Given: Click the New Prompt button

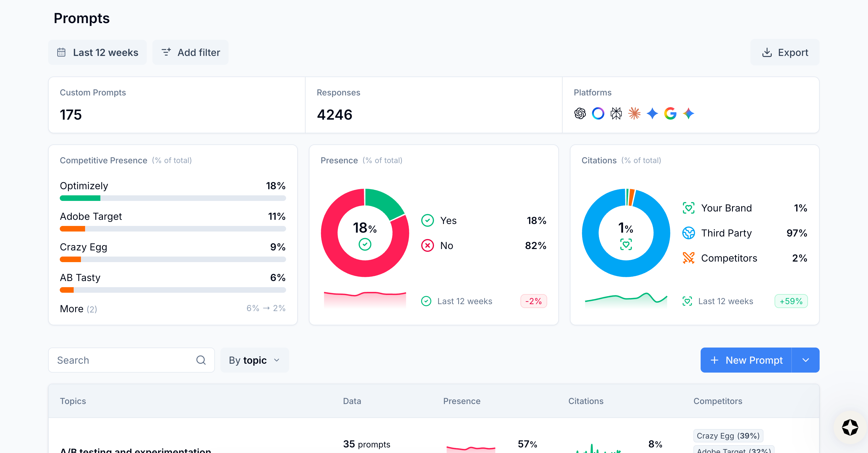Looking at the screenshot, I should coord(746,360).
